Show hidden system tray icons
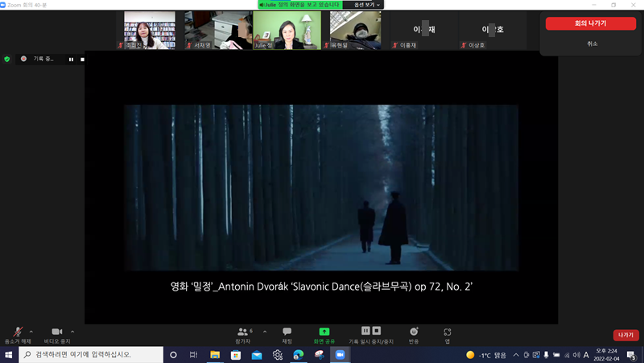Screen dimensions: 644x363 click(x=516, y=355)
